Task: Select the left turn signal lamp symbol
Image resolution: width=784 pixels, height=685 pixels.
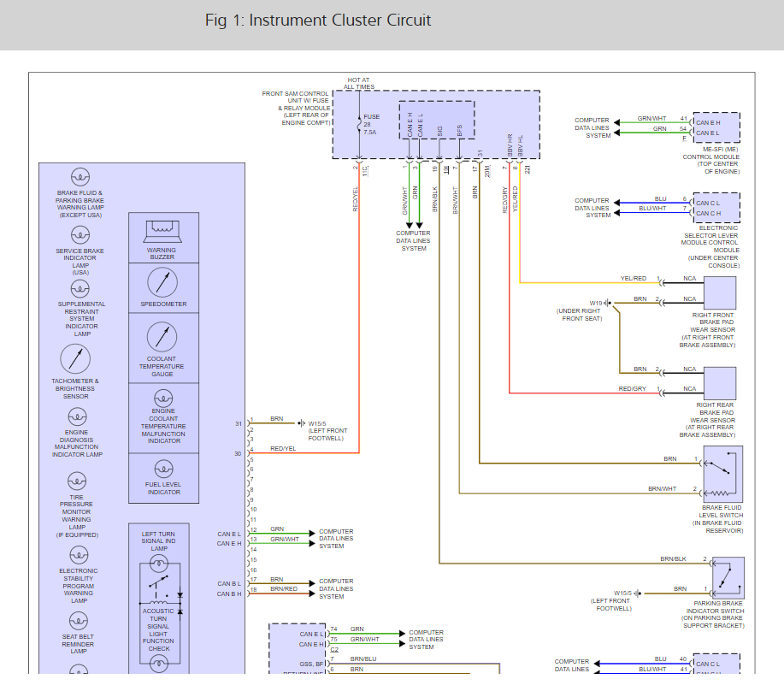Action: pos(159,563)
